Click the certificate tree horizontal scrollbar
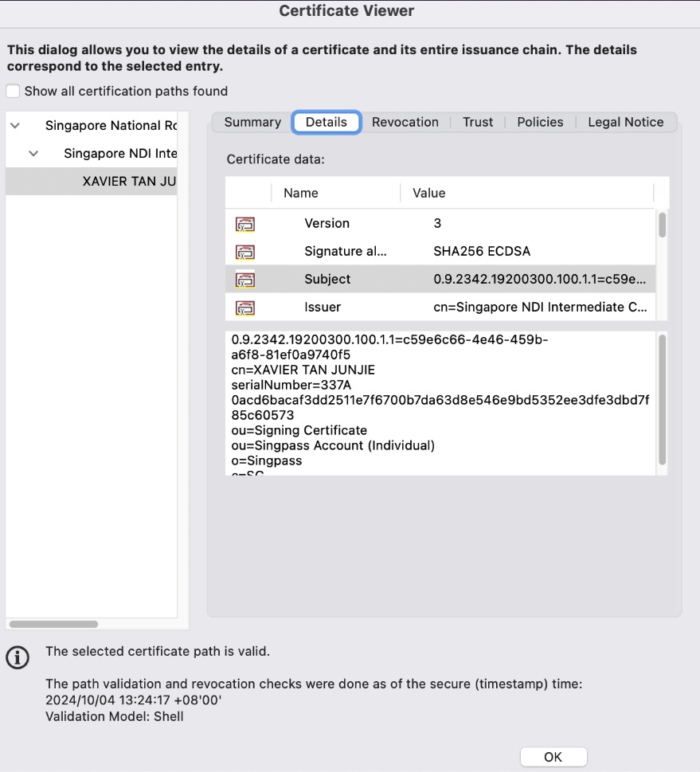 53,624
